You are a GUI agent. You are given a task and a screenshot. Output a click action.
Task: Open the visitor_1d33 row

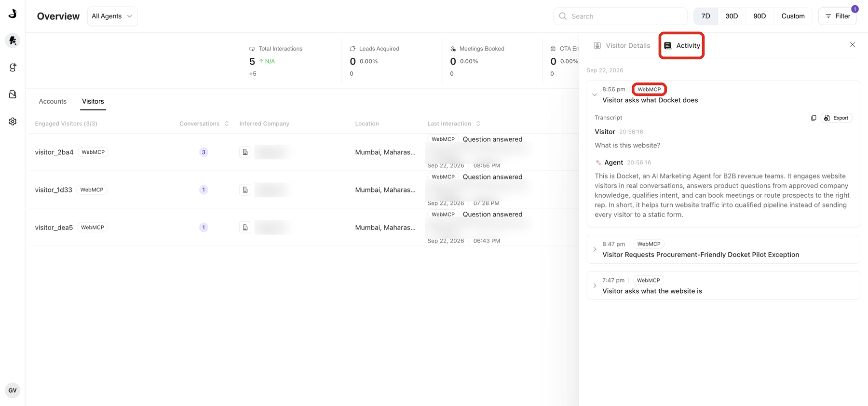tap(304, 190)
